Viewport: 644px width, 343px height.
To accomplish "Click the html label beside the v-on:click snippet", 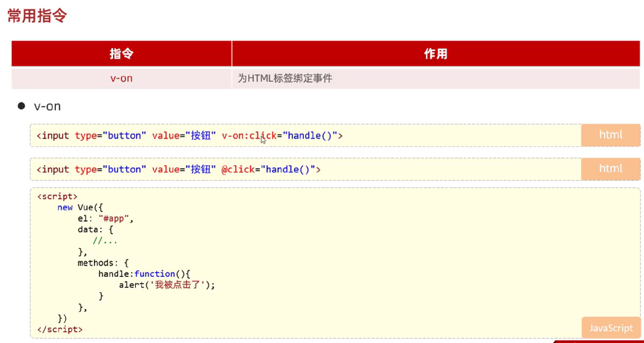I will coord(611,135).
